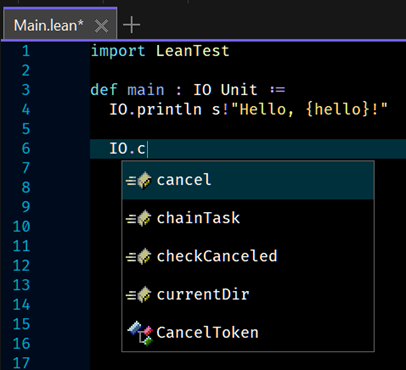This screenshot has height=370, width=406.
Task: Click line number 6 in gutter
Action: pos(26,149)
